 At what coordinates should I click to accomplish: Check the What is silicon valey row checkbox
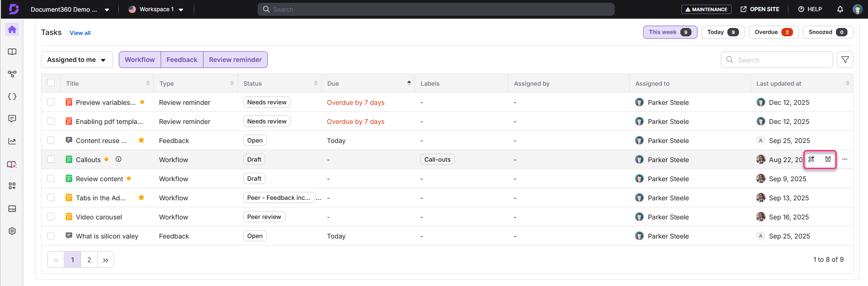51,236
